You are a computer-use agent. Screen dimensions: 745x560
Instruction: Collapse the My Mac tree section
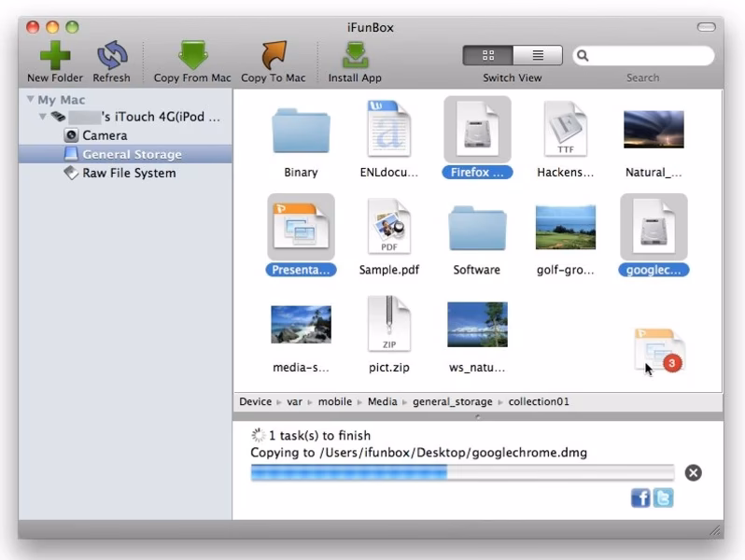[x=31, y=100]
